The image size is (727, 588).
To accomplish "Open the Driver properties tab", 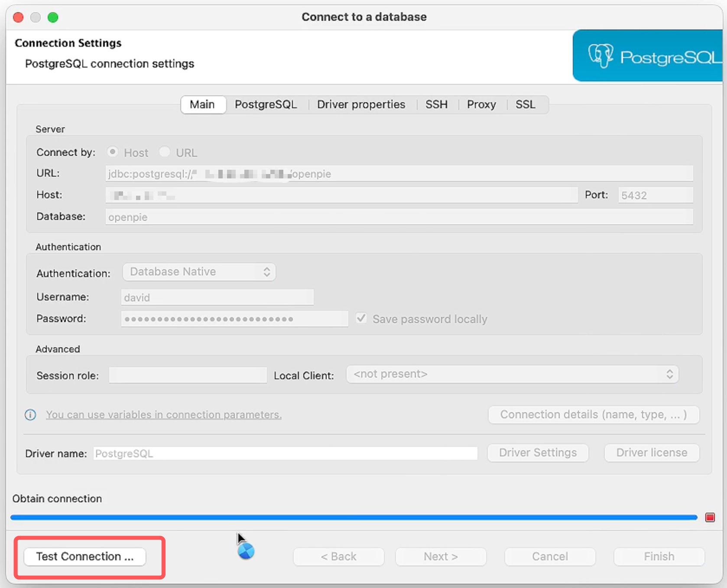I will coord(361,105).
